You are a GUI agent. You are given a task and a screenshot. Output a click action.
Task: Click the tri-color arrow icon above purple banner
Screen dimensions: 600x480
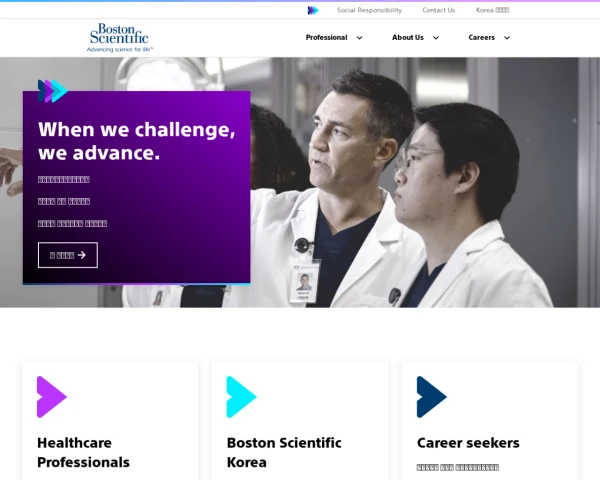pyautogui.click(x=53, y=91)
